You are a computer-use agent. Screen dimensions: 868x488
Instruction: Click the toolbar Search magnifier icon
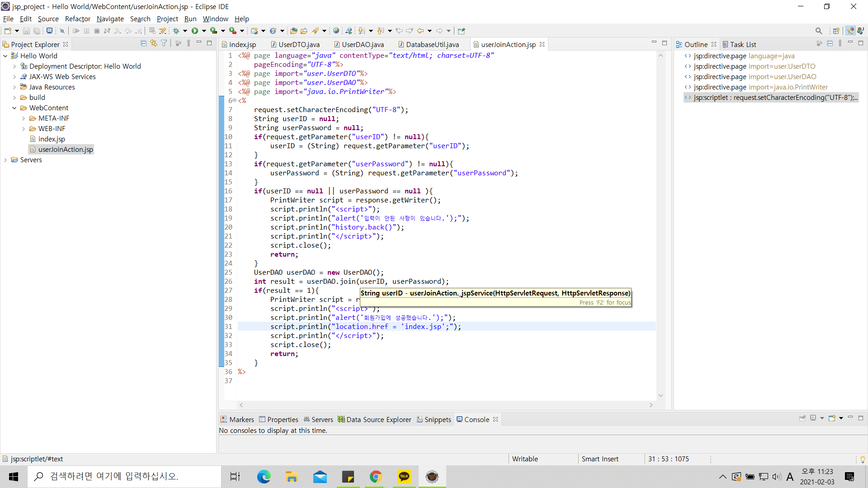[x=818, y=31]
